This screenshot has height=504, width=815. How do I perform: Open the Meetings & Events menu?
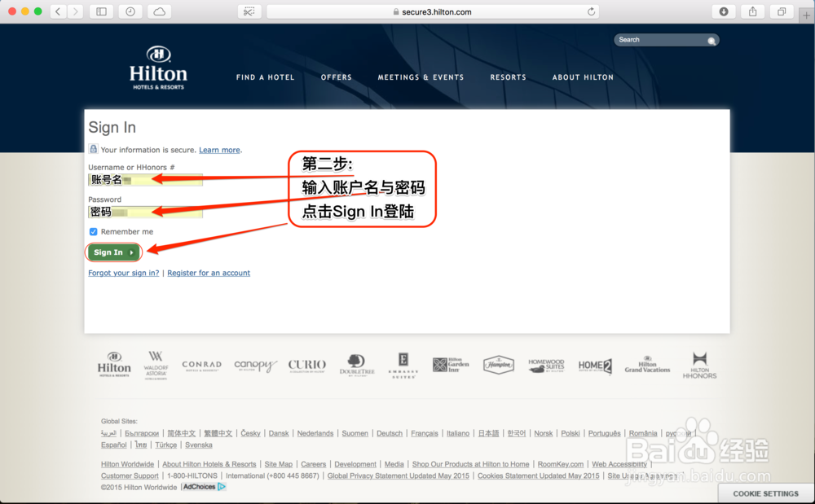point(421,77)
